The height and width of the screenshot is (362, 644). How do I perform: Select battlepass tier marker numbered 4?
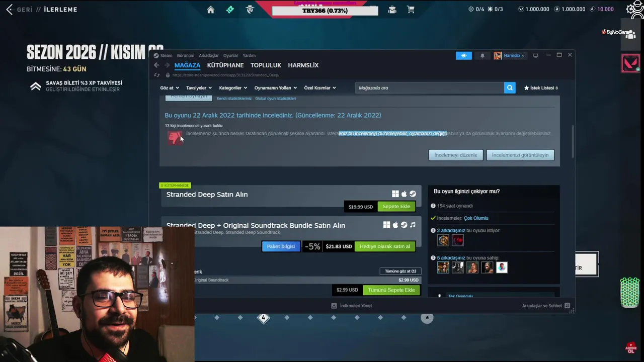[x=264, y=318]
